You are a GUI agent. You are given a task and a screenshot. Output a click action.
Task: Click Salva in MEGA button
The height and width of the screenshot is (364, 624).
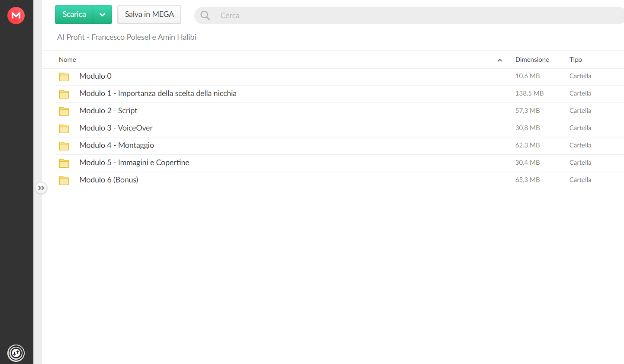click(x=149, y=15)
